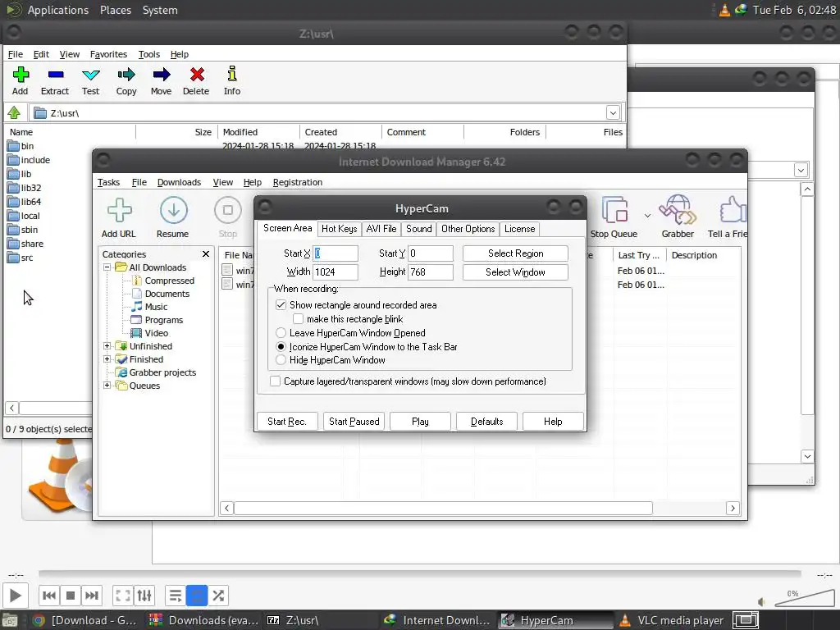Click Start Rec. button
Viewport: 840px width, 630px height.
[287, 421]
